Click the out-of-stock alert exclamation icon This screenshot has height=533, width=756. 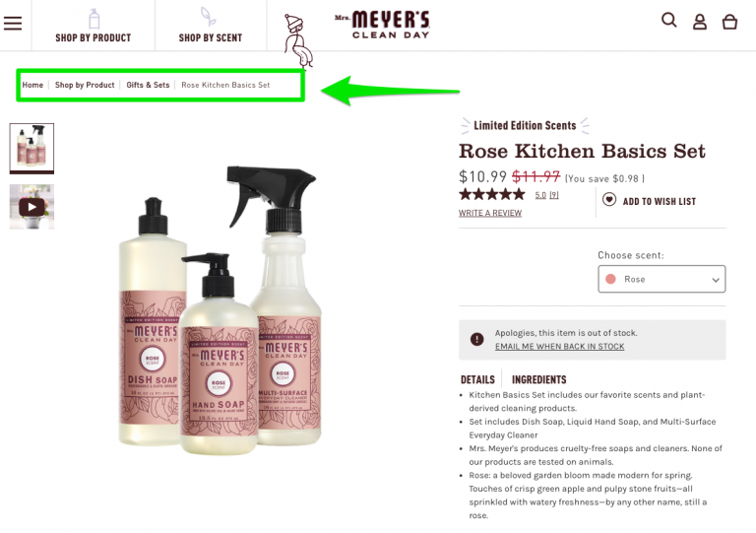coord(476,339)
